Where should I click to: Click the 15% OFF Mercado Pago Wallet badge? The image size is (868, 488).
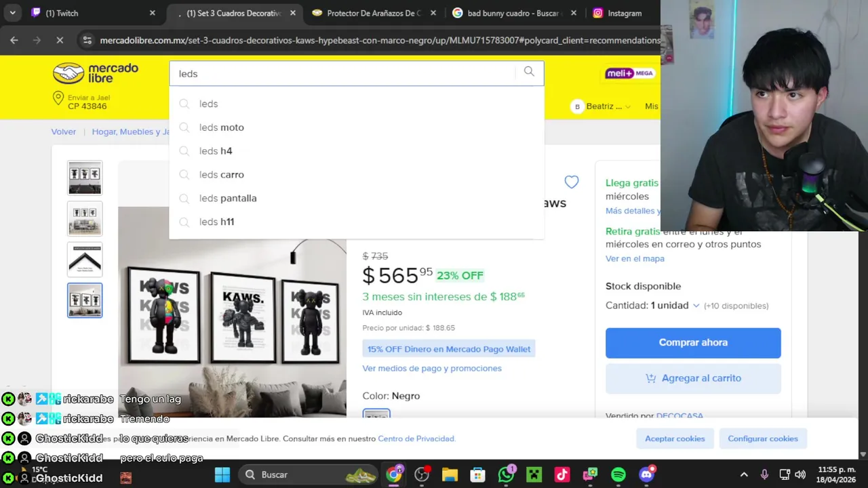(449, 349)
